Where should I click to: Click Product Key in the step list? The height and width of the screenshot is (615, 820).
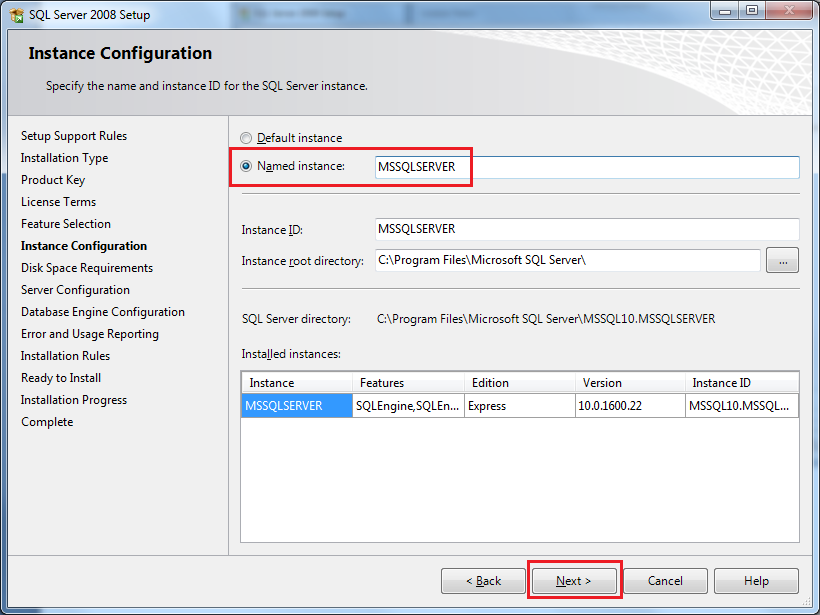point(53,180)
